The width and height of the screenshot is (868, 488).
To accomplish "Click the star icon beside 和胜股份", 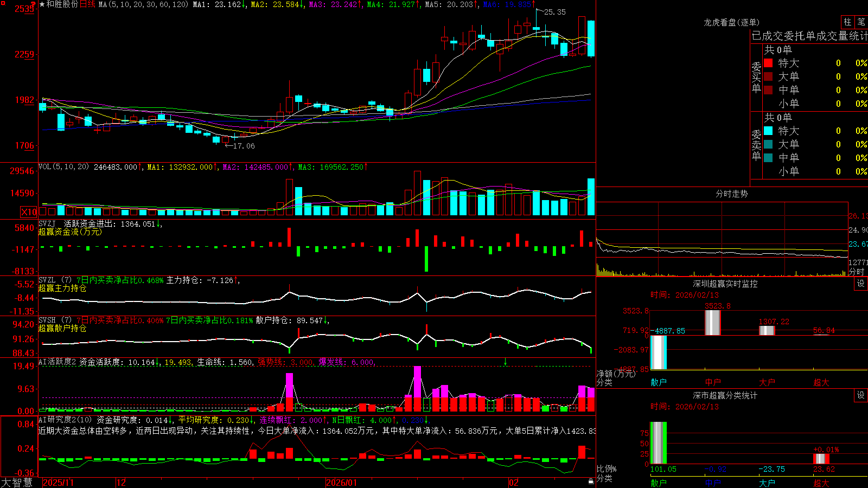I will [x=42, y=4].
